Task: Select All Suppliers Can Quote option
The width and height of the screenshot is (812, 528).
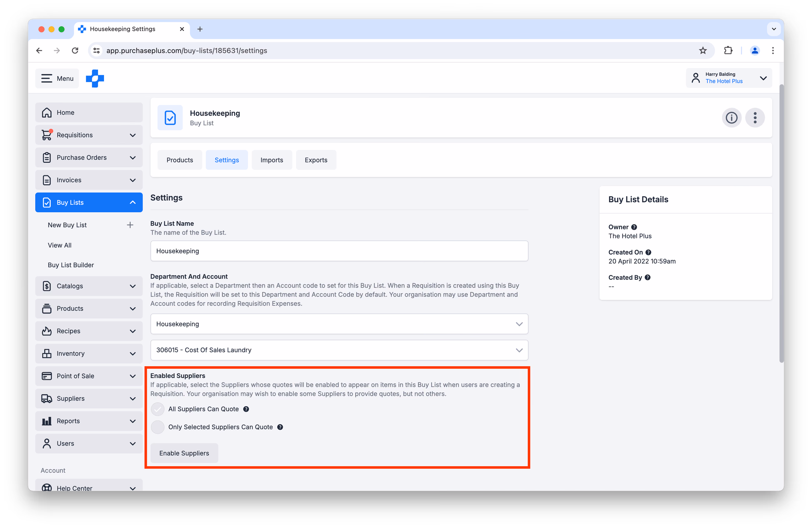Action: click(158, 409)
